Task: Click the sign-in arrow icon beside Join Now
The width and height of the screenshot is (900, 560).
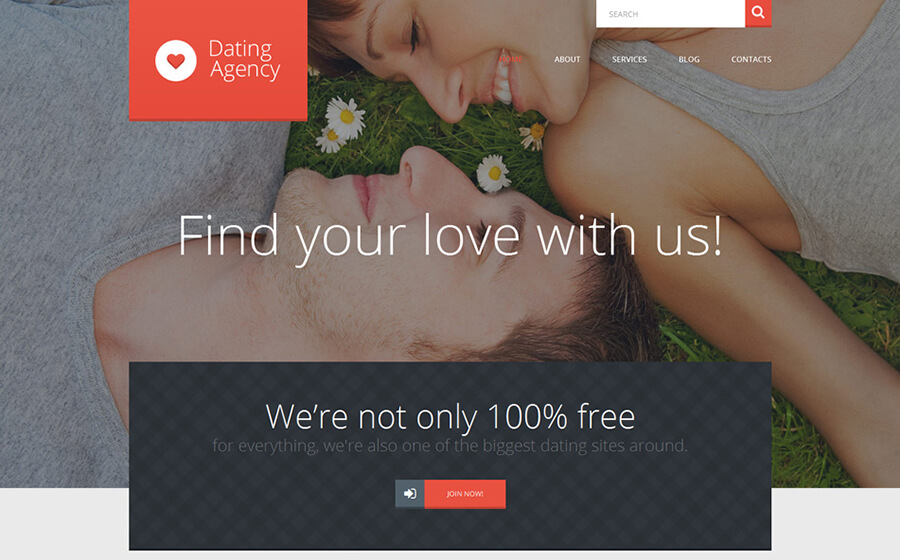Action: (410, 494)
